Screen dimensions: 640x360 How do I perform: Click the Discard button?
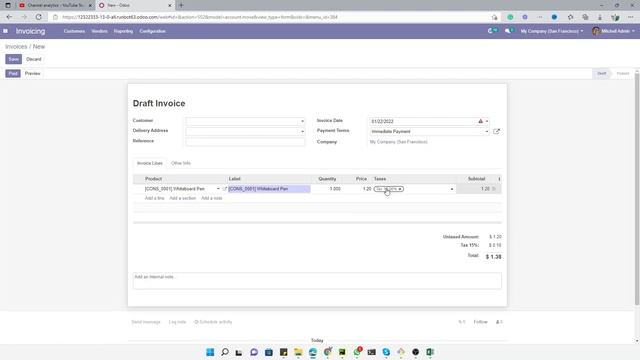pyautogui.click(x=33, y=59)
